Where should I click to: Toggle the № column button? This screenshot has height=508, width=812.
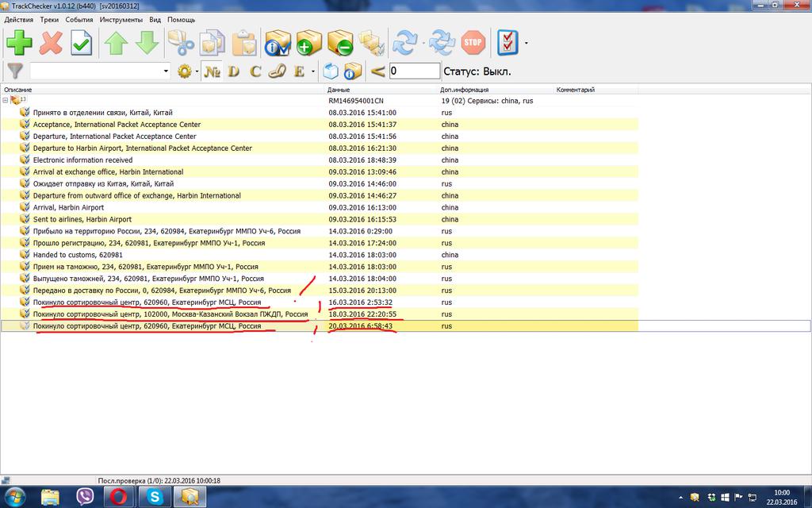tap(211, 71)
